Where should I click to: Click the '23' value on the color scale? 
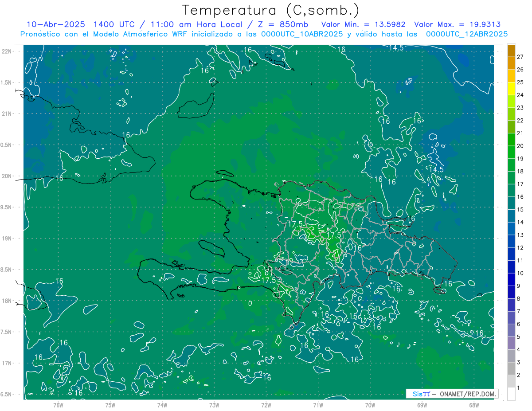point(520,108)
